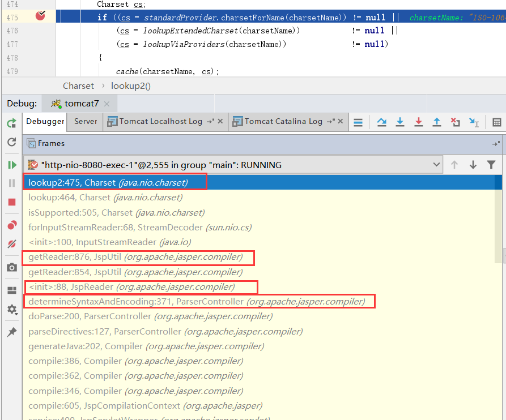Viewport: 506px width, 420px height.
Task: Open the Evaluate Expression calculator icon
Action: coord(498,122)
